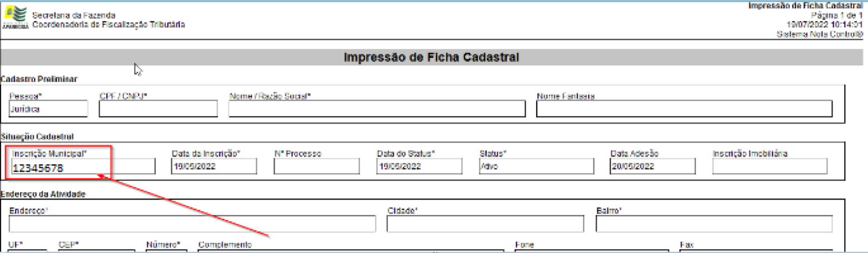The width and height of the screenshot is (868, 253).
Task: Click the Data Adesão field
Action: point(653,167)
